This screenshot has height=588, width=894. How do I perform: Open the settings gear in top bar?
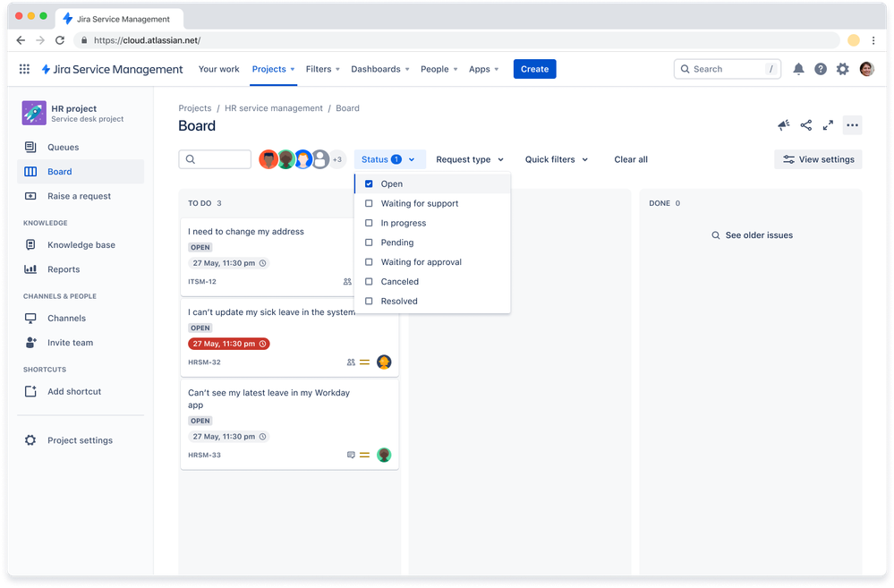coord(843,69)
